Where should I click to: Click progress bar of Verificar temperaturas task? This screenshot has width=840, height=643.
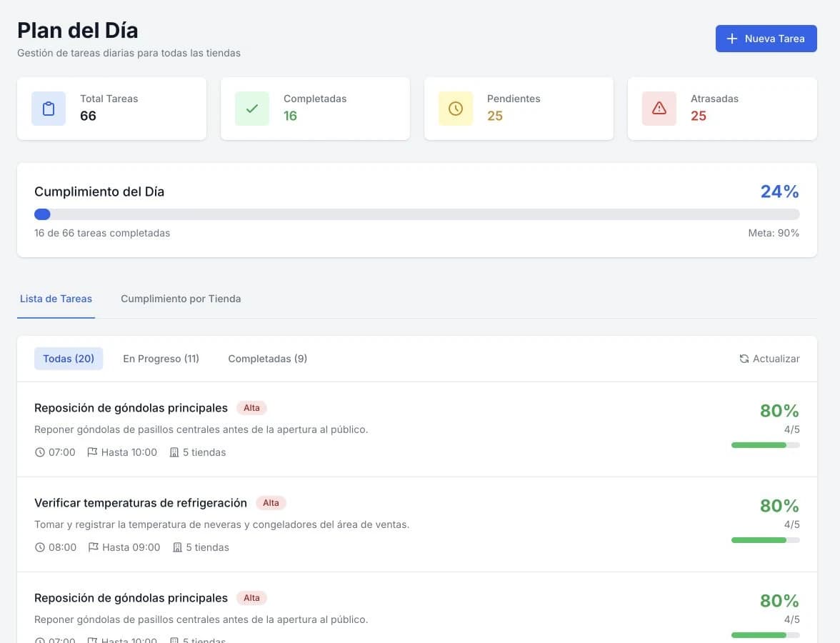click(766, 540)
